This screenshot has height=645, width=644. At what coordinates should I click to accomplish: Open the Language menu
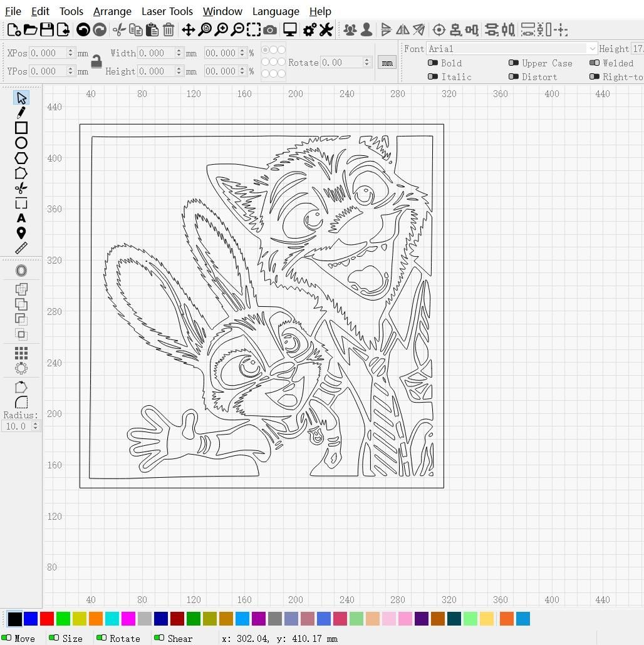276,11
